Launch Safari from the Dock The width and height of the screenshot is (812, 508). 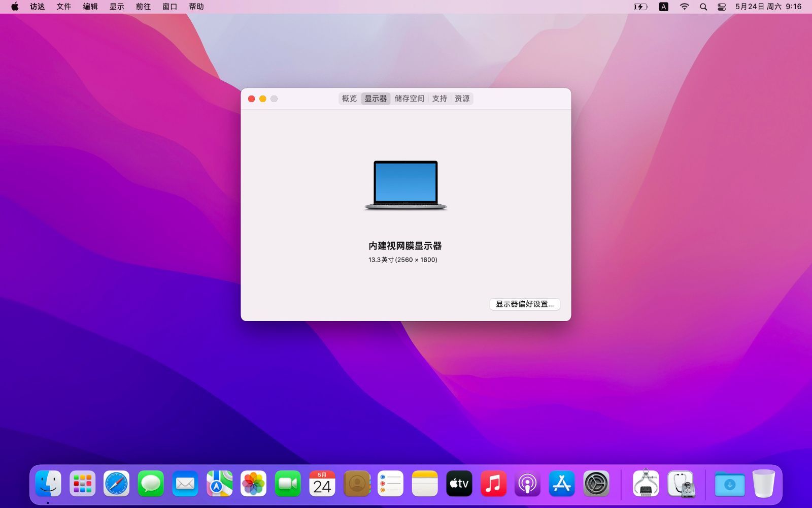(117, 484)
